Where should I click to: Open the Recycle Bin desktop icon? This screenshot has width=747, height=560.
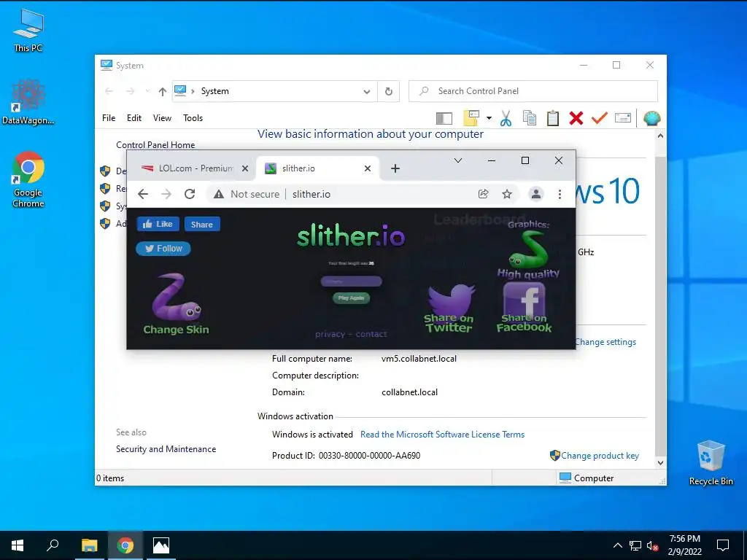point(711,462)
